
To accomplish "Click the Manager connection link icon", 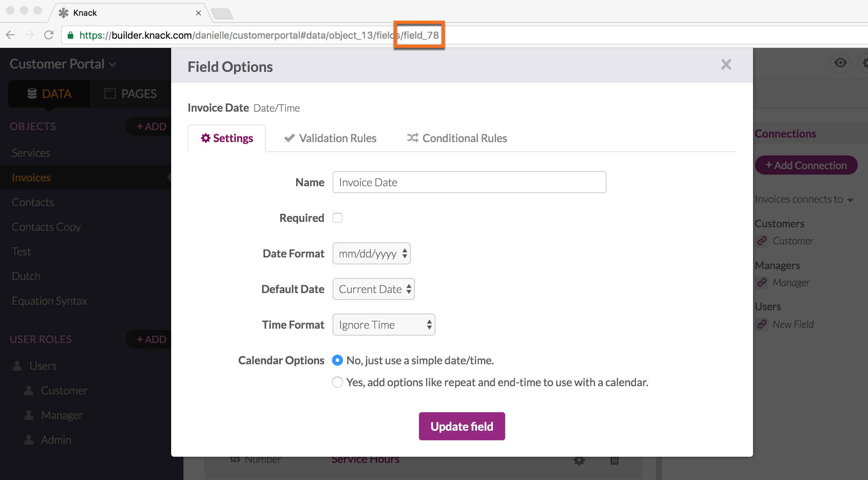I will pyautogui.click(x=762, y=283).
